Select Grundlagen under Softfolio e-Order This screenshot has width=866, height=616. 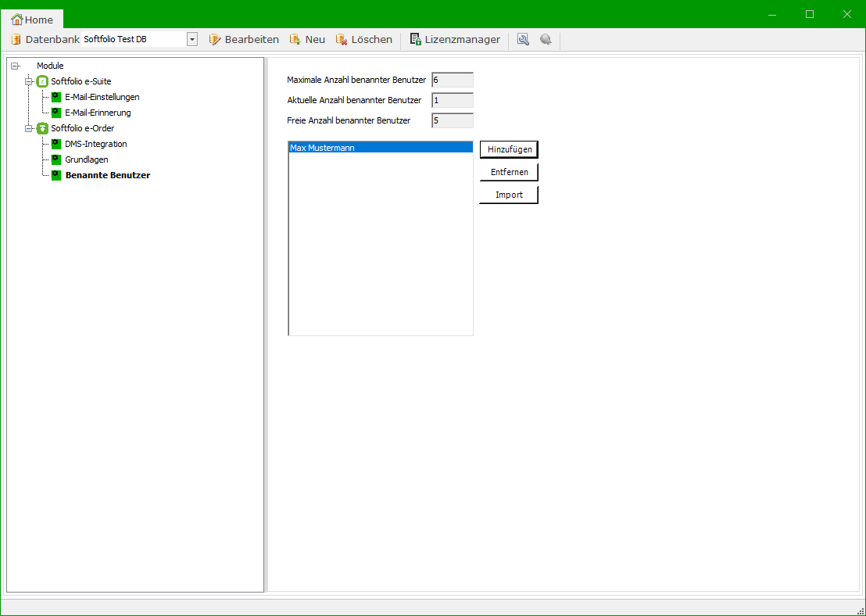point(86,159)
